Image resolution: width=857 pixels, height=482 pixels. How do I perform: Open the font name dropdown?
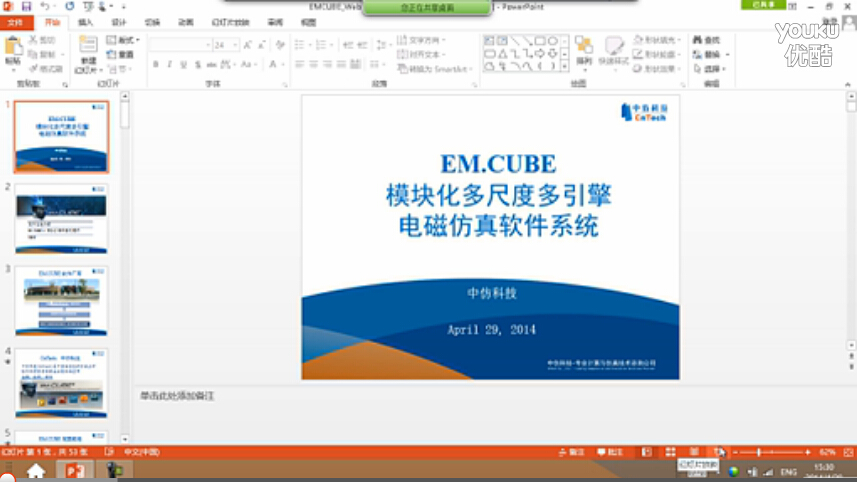(x=208, y=45)
